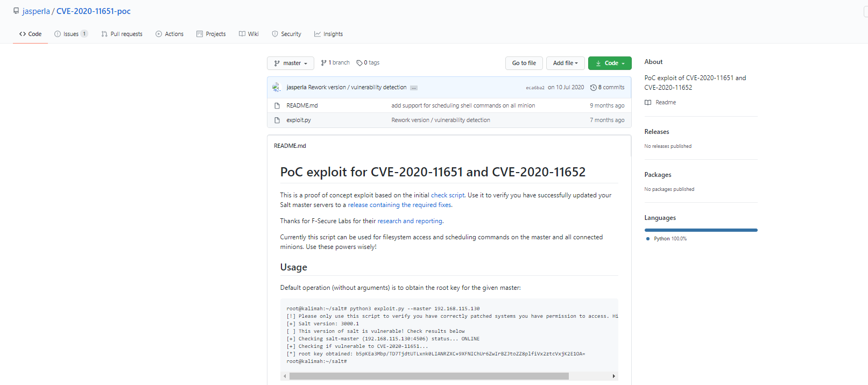This screenshot has height=385, width=868.
Task: Click the code block scrollbar left arrow
Action: click(285, 376)
